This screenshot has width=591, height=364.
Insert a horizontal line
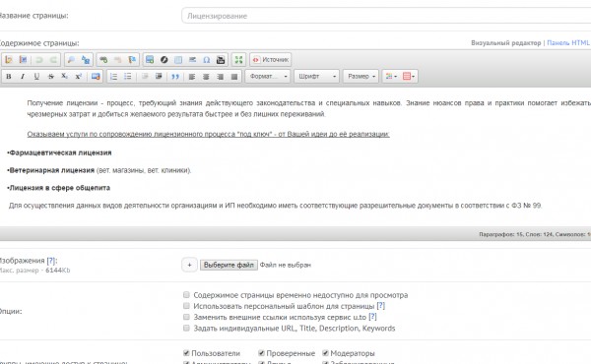(192, 59)
